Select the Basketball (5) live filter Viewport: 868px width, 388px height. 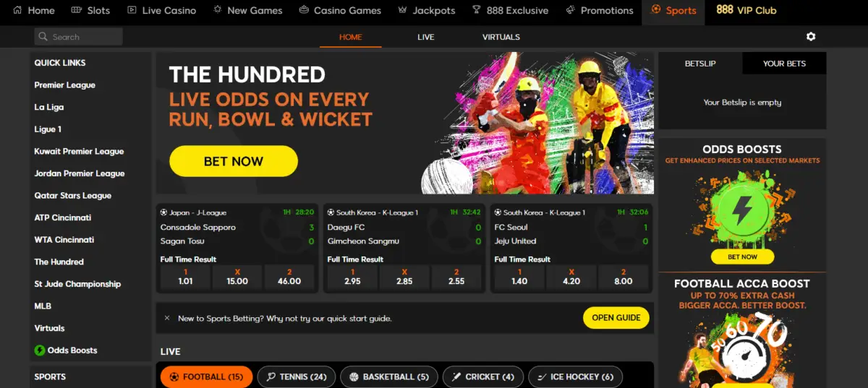tap(388, 377)
